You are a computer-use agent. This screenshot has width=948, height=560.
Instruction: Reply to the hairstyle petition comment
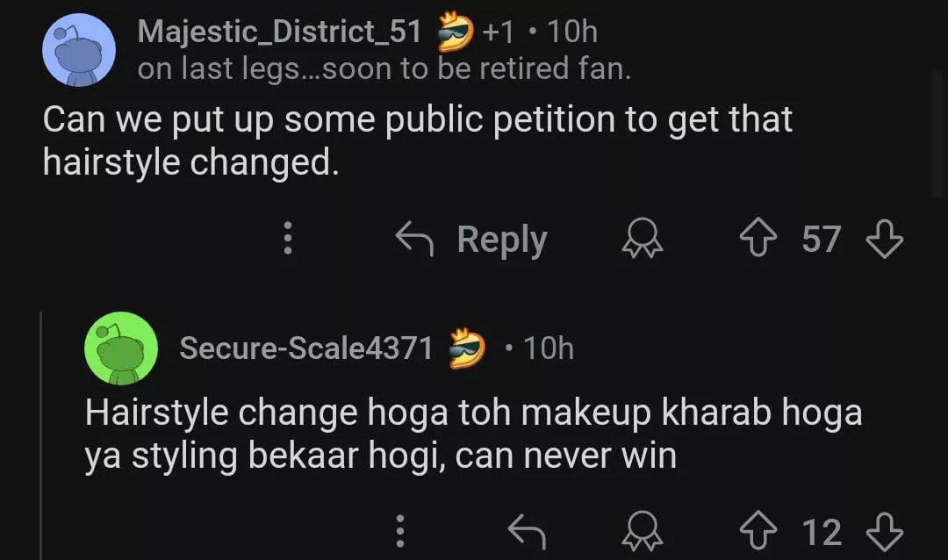pos(472,239)
